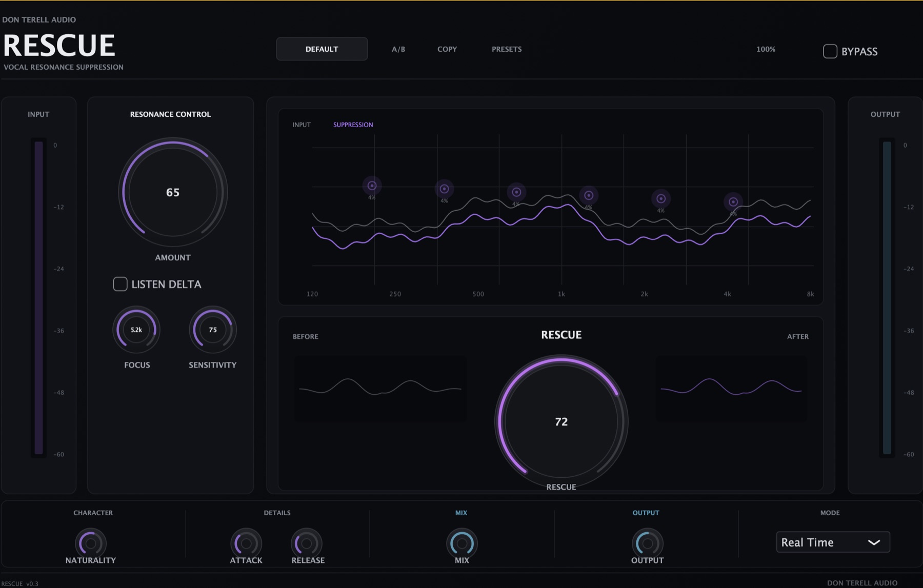Switch to A/B comparison
Image resolution: width=923 pixels, height=588 pixels.
pos(398,49)
